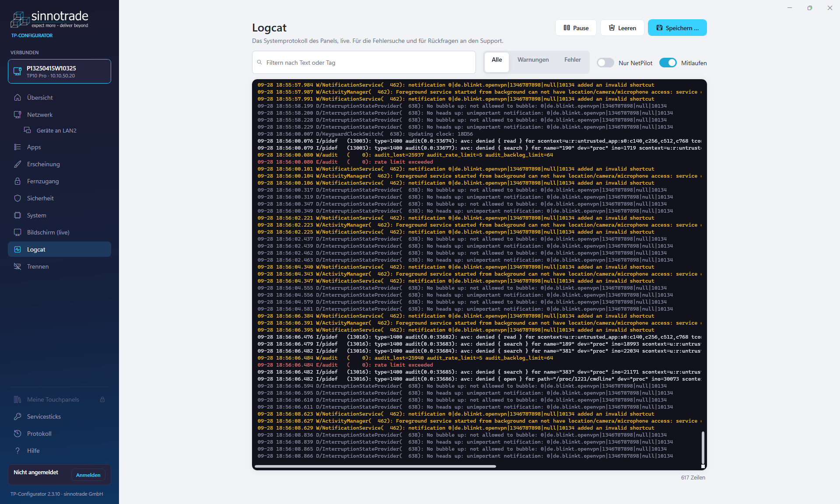840x504 pixels.
Task: Click the connected device panel icon
Action: pyautogui.click(x=17, y=71)
